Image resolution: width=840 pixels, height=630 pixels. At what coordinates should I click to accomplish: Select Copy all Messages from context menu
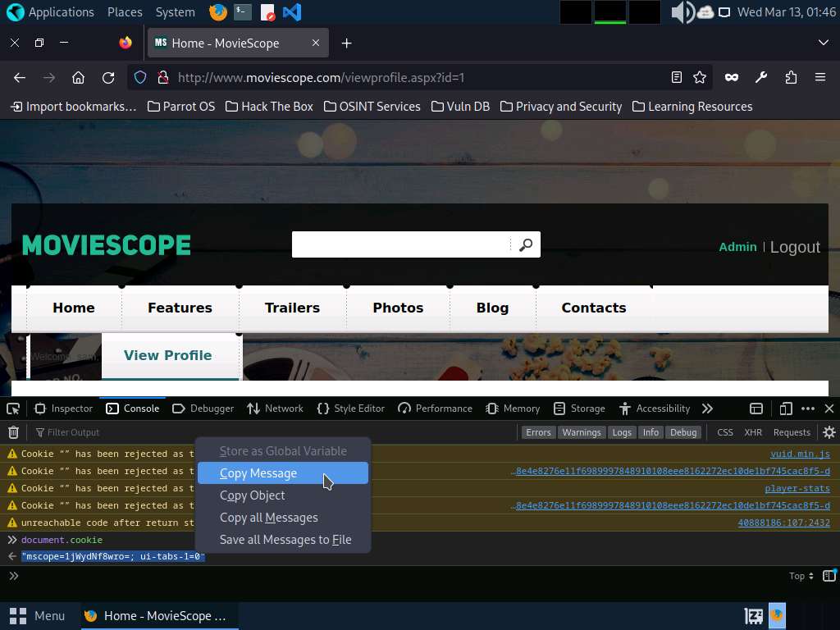[268, 518]
